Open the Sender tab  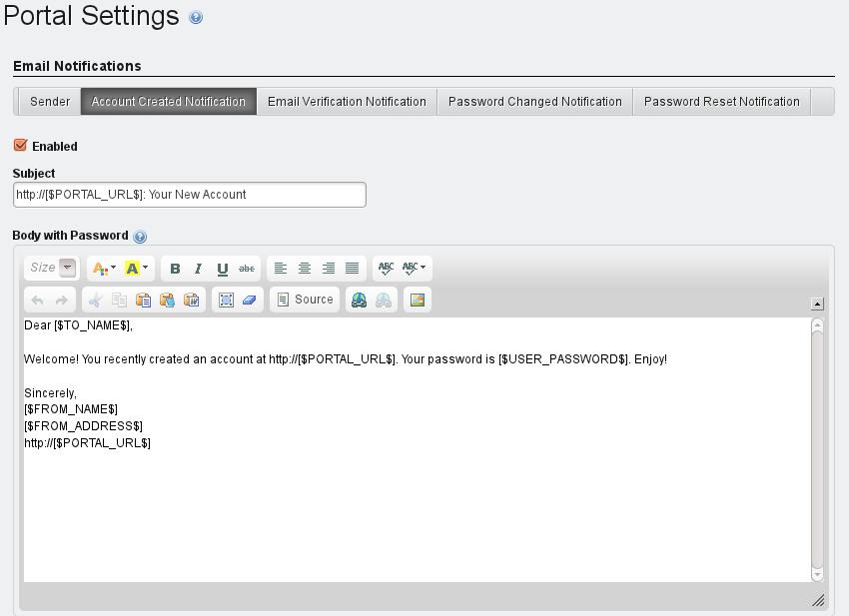(50, 102)
